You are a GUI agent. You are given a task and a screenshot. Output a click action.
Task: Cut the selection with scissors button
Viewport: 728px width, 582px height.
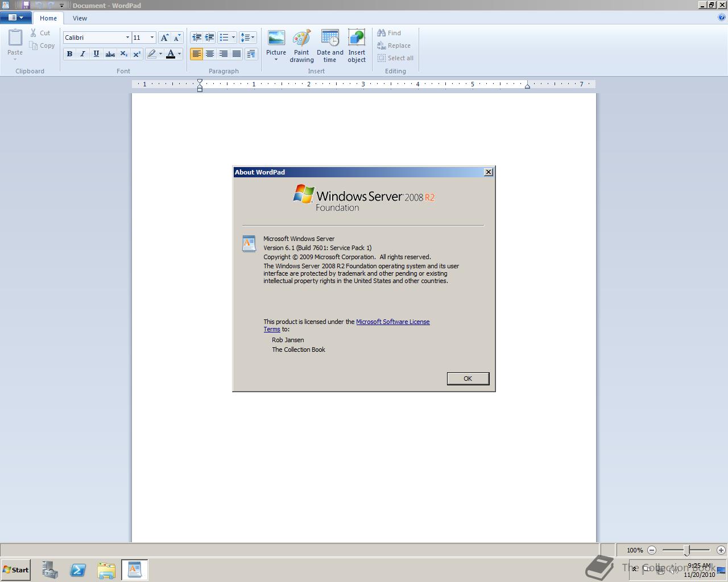pos(40,33)
